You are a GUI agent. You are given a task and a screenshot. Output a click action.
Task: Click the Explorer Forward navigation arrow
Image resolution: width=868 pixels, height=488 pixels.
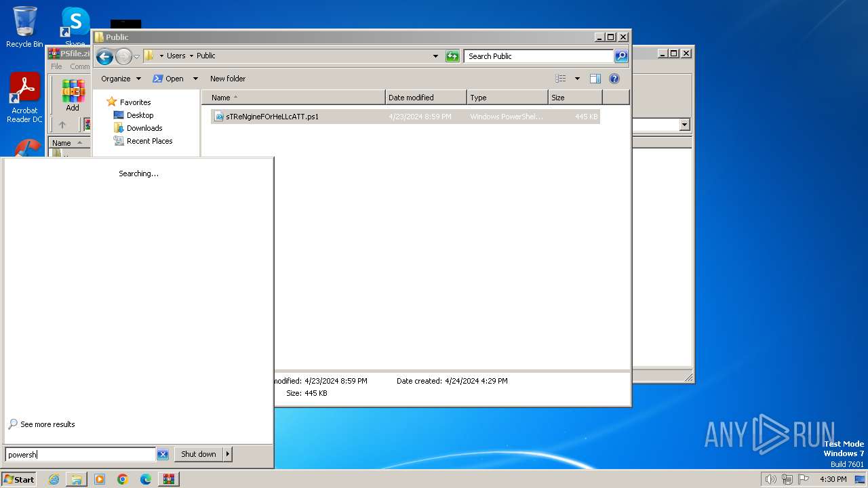(x=123, y=56)
